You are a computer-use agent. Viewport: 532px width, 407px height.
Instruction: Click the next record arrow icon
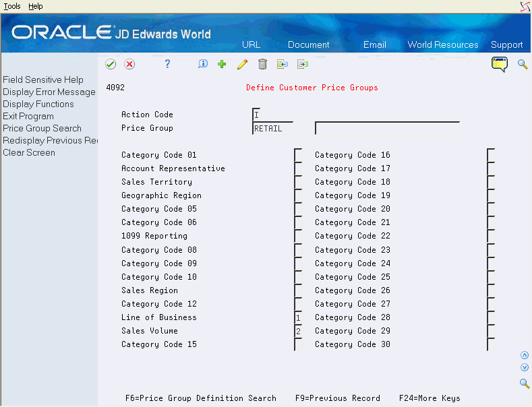(303, 64)
